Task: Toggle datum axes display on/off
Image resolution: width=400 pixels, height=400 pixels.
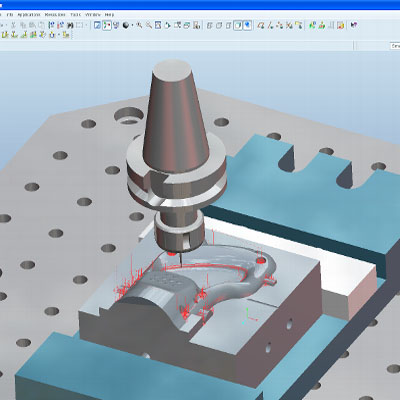Action: 270,25
